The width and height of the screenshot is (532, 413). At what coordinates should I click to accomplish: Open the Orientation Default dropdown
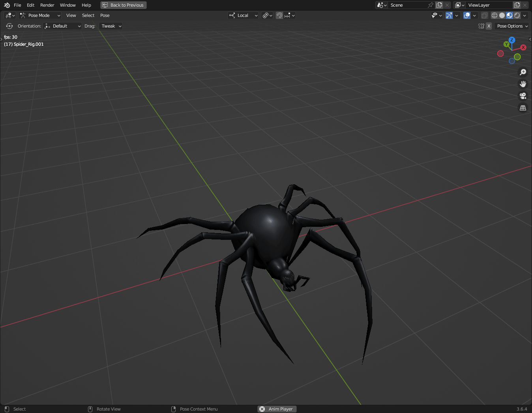[62, 26]
